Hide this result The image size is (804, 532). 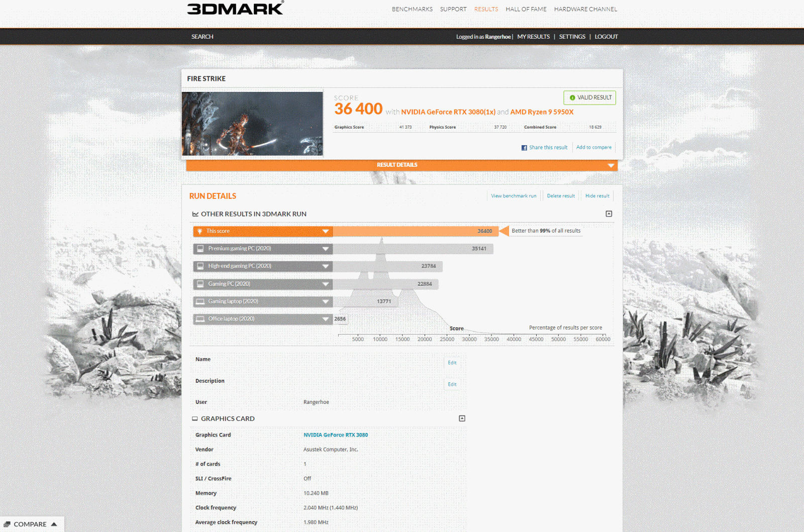coord(597,196)
